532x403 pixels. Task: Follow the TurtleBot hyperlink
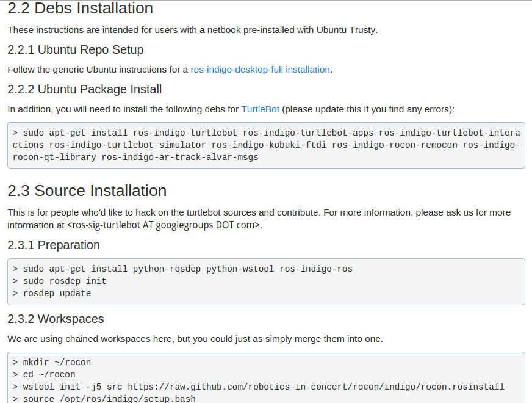click(x=261, y=109)
